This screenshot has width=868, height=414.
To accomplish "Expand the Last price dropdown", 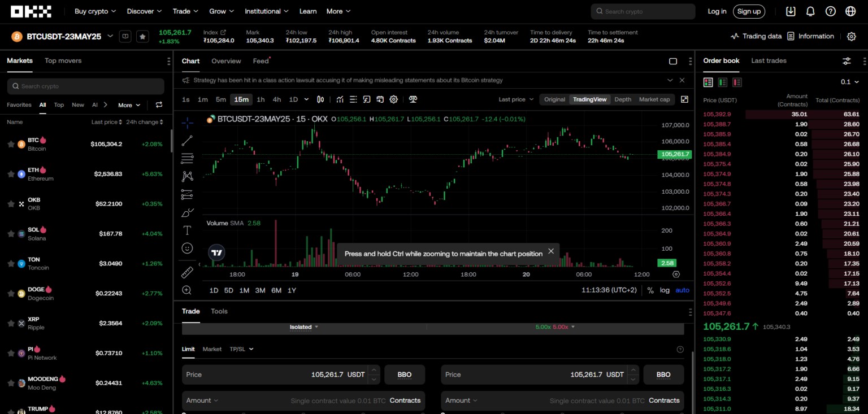I will [x=515, y=99].
